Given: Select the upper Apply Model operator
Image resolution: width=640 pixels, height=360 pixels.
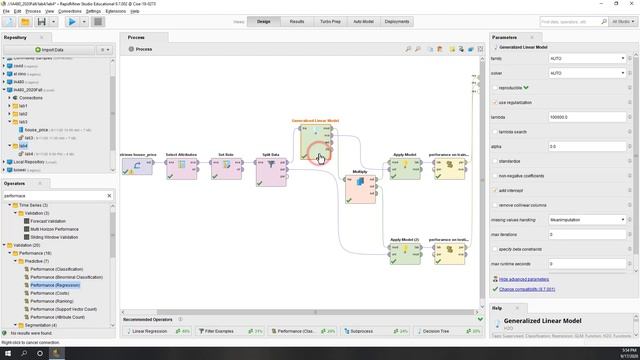Looking at the screenshot, I should pos(405,169).
